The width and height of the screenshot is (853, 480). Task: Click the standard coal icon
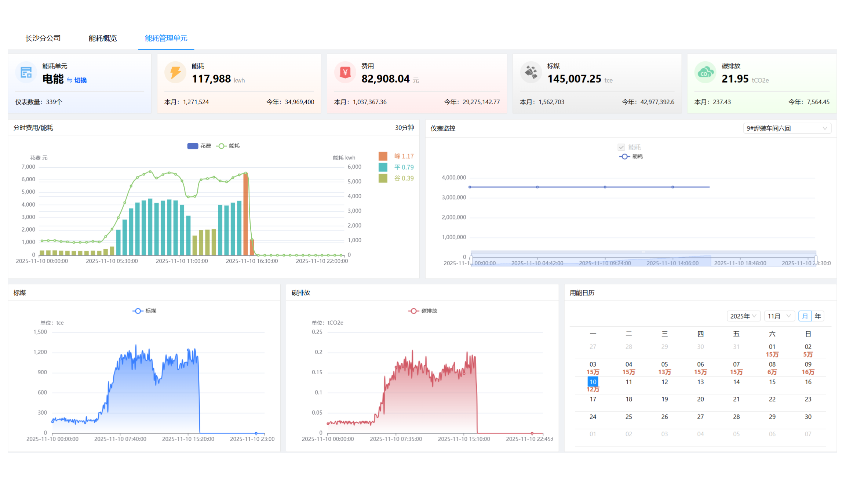[x=530, y=72]
